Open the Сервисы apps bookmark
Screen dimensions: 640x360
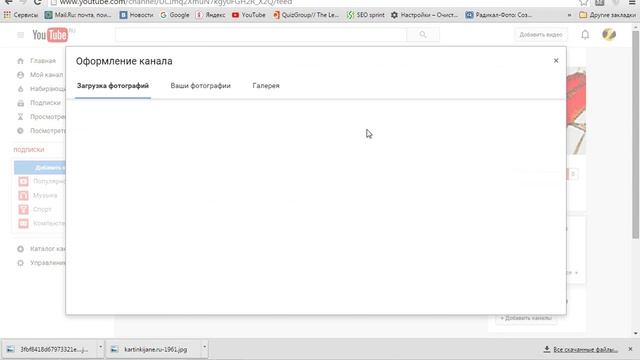click(x=21, y=15)
